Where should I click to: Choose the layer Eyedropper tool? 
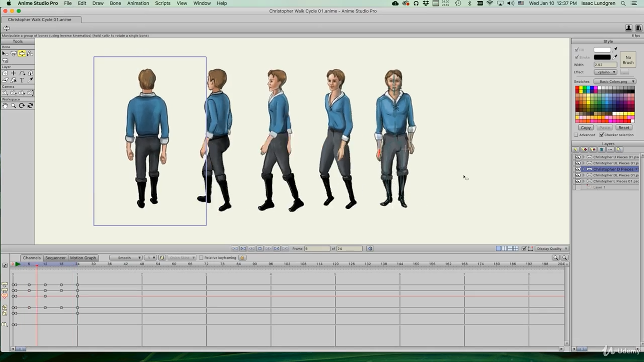(x=30, y=80)
